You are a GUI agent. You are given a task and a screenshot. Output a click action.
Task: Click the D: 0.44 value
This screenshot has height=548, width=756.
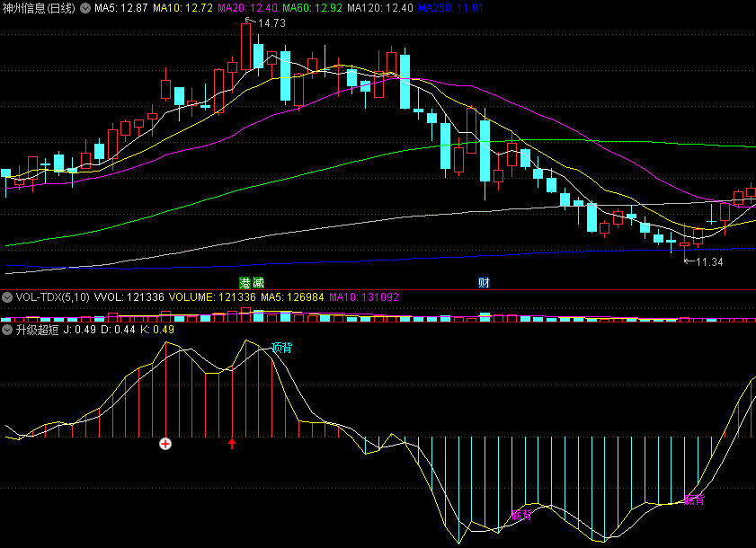click(118, 330)
